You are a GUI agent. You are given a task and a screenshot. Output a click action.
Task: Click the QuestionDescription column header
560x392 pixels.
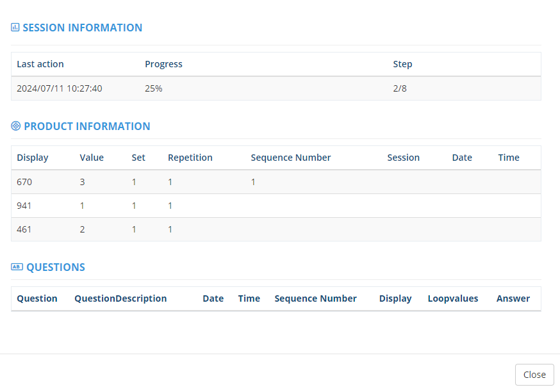120,298
